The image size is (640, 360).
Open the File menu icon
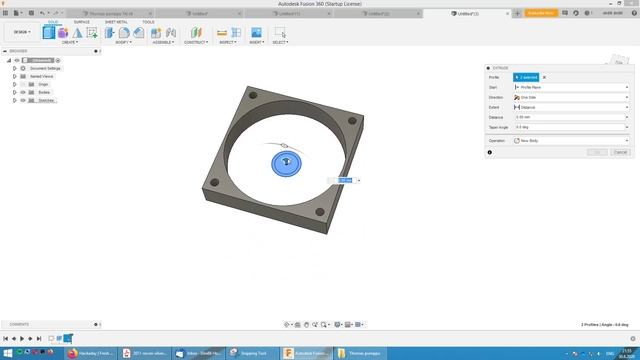[x=17, y=13]
